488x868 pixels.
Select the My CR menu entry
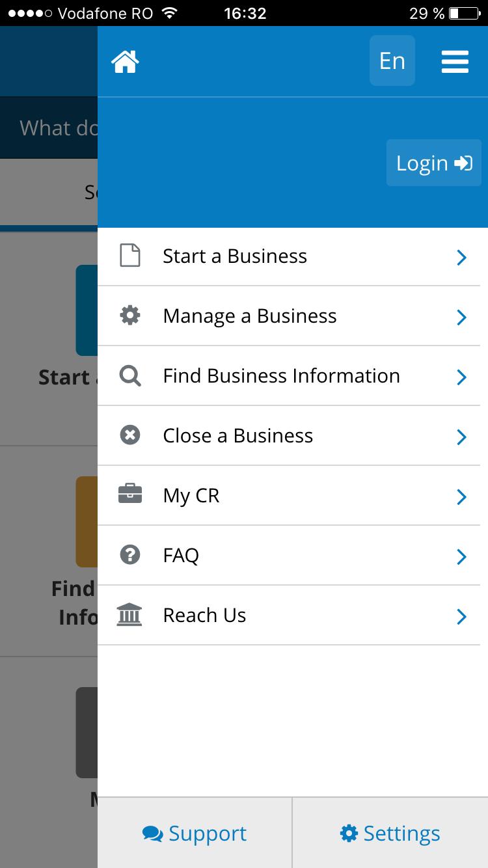191,496
